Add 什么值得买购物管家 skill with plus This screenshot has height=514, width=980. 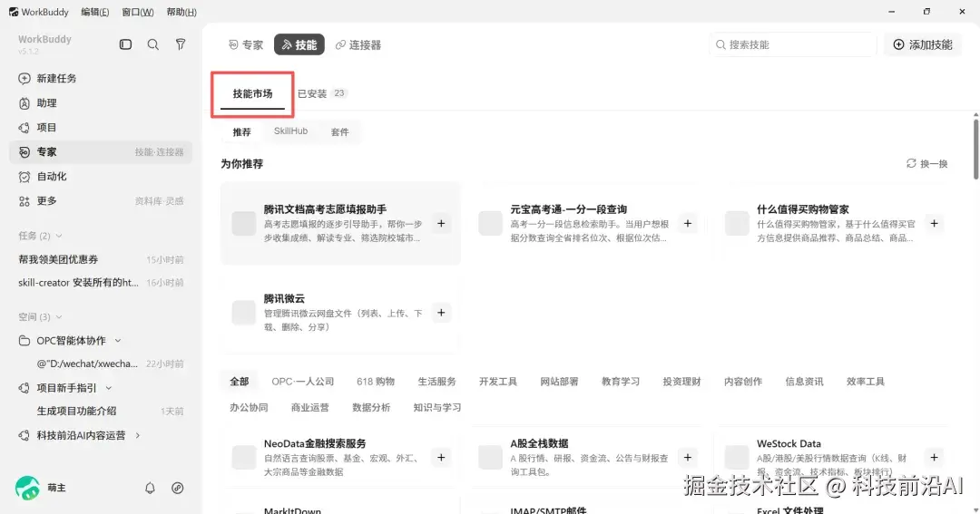click(x=934, y=224)
